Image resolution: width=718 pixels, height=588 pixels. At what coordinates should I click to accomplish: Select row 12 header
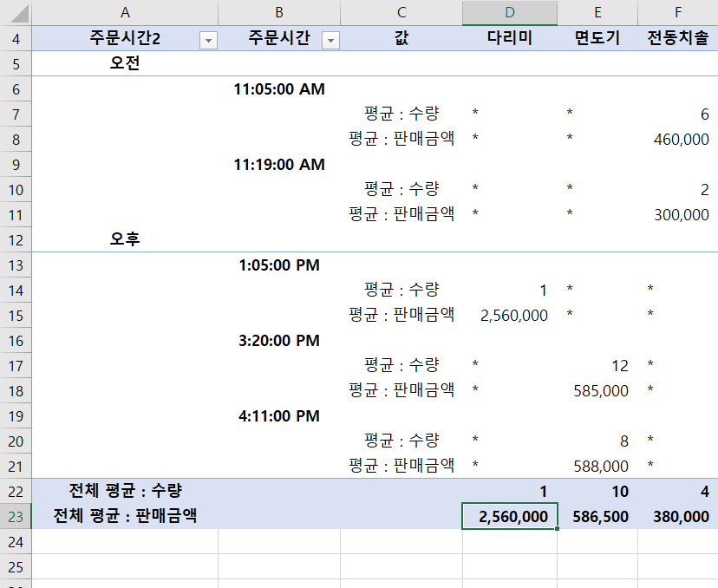pos(16,239)
